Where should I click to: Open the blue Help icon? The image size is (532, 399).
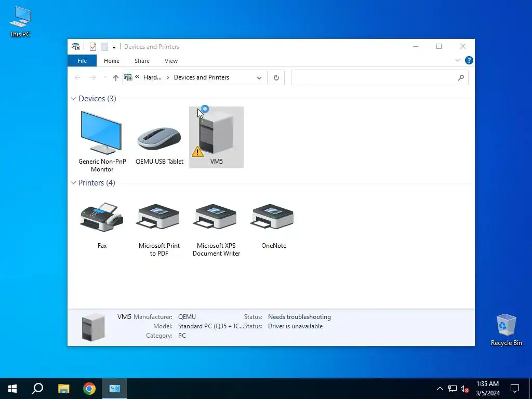click(469, 60)
